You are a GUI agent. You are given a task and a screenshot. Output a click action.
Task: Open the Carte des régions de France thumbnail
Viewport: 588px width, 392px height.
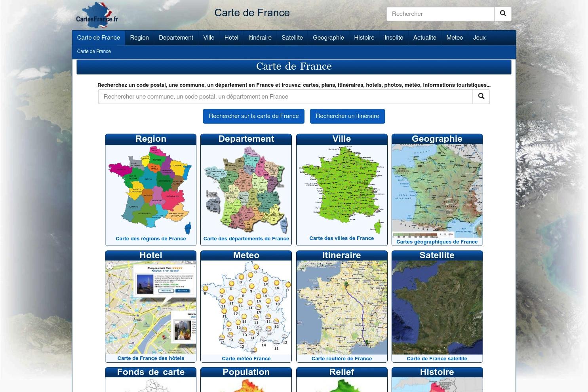(x=150, y=189)
